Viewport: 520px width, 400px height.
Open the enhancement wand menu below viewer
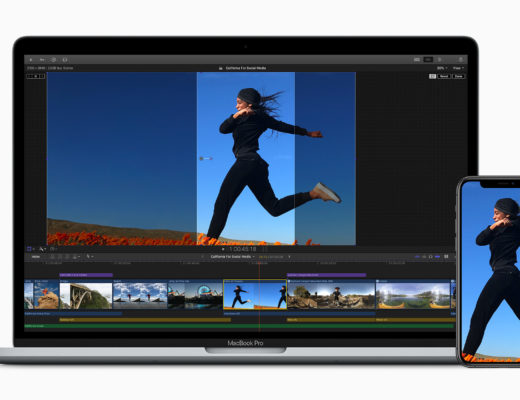point(42,249)
